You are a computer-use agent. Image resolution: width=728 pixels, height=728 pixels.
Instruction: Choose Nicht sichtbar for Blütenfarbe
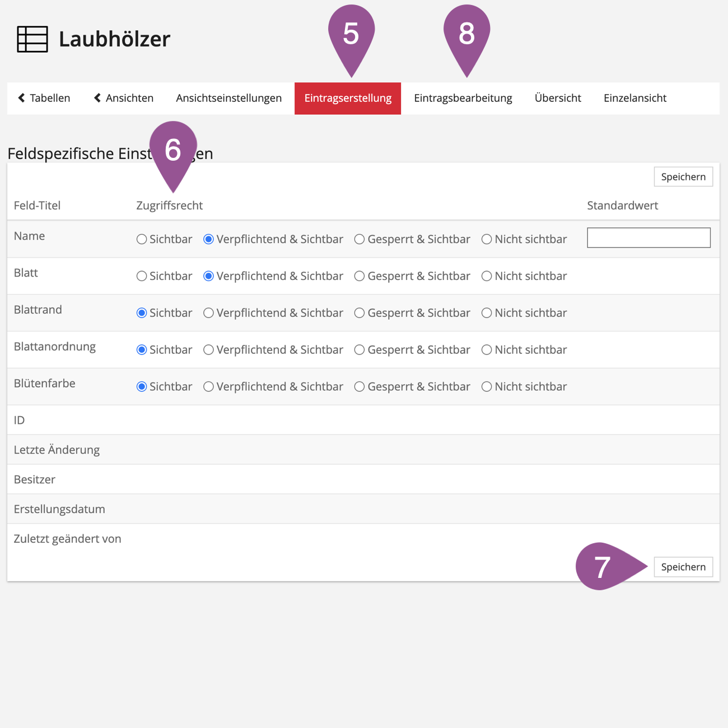coord(487,387)
